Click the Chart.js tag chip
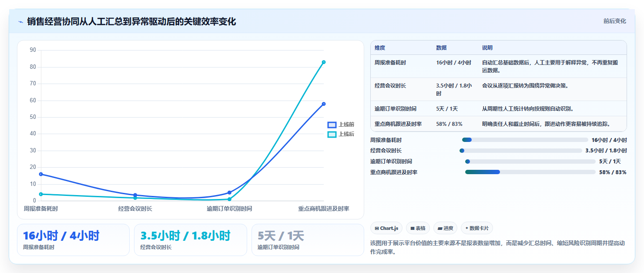This screenshot has width=644, height=273. (386, 228)
